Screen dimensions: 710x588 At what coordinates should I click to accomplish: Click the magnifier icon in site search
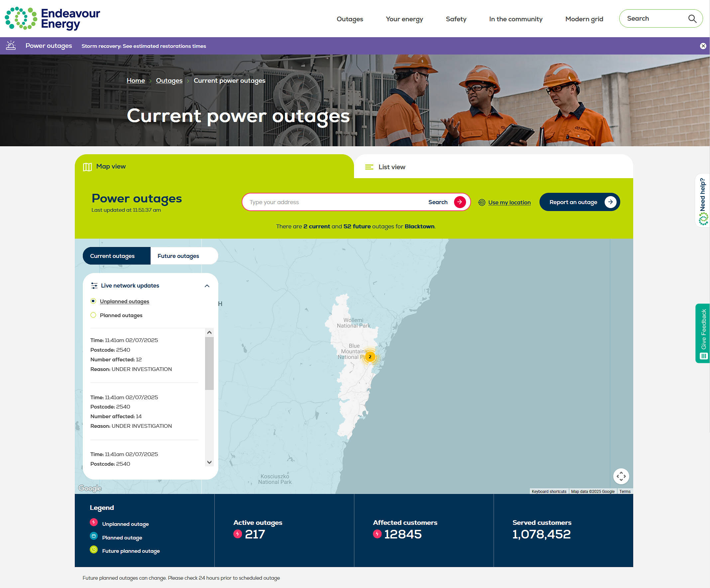point(692,19)
